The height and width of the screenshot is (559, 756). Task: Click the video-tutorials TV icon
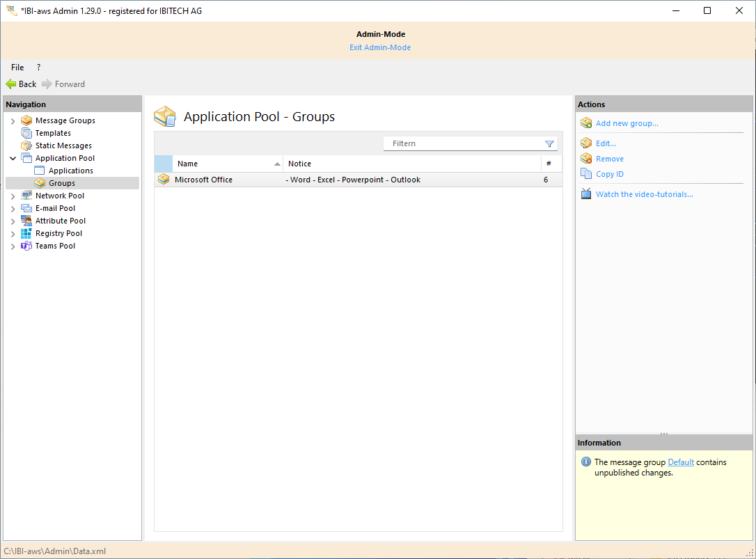[x=586, y=194]
